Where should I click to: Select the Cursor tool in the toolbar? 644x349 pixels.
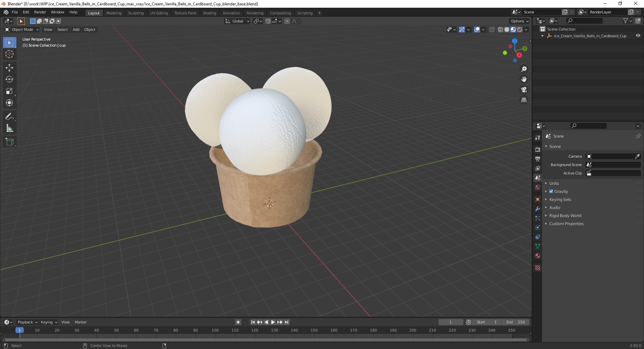9,54
